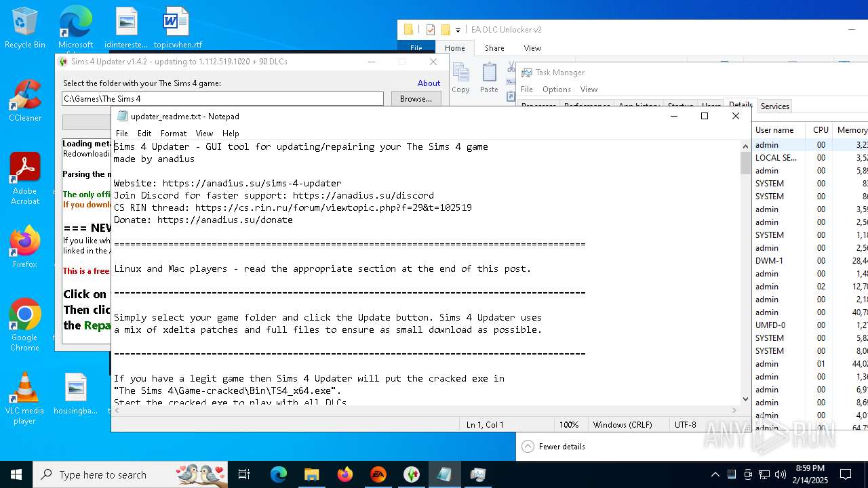Image resolution: width=868 pixels, height=488 pixels.
Task: Click the About link in Sims 4 Updater
Action: (x=429, y=83)
